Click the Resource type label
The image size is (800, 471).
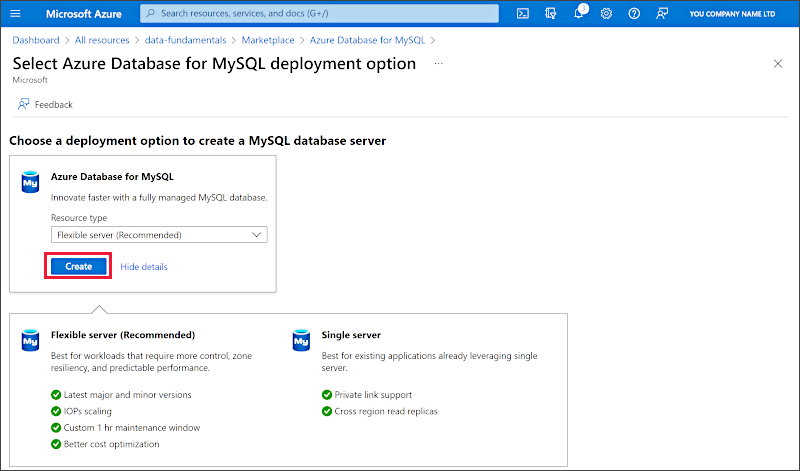tap(79, 217)
